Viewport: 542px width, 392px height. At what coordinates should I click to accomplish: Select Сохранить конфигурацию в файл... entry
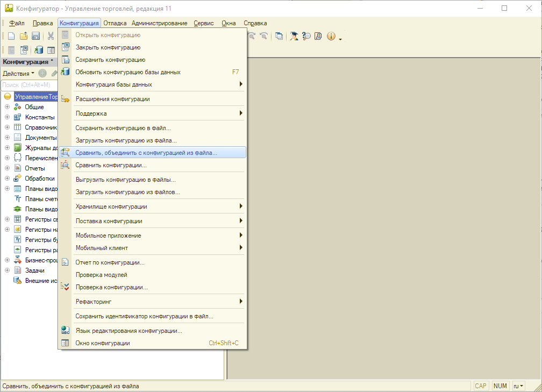(x=123, y=128)
